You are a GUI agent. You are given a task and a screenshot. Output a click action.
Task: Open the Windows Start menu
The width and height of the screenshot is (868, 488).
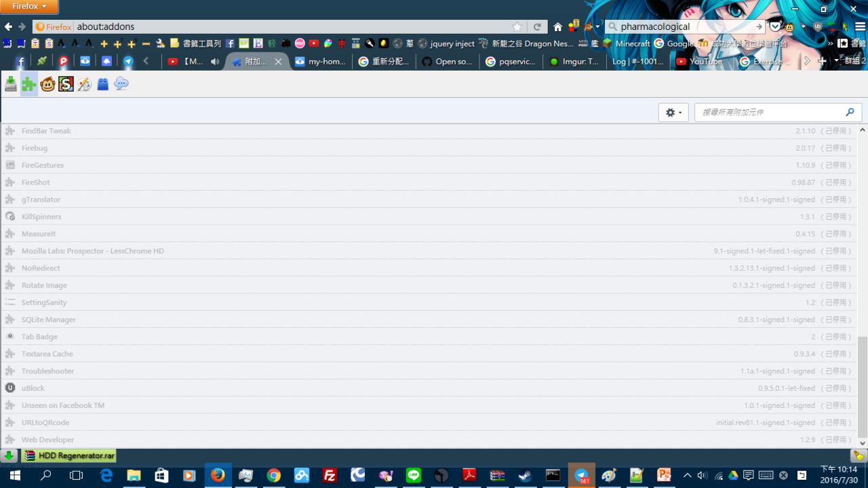(x=15, y=476)
